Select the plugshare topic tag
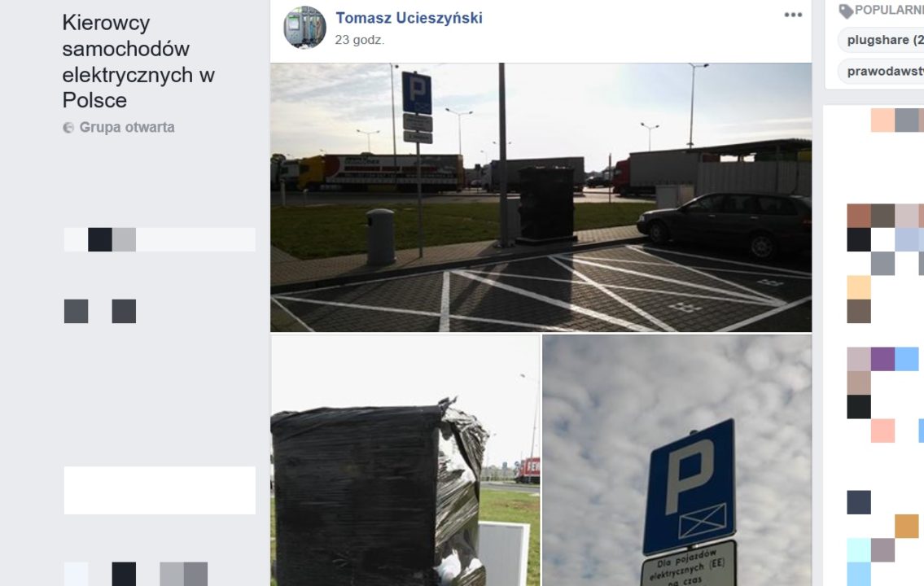Image resolution: width=924 pixels, height=586 pixels. 882,40
